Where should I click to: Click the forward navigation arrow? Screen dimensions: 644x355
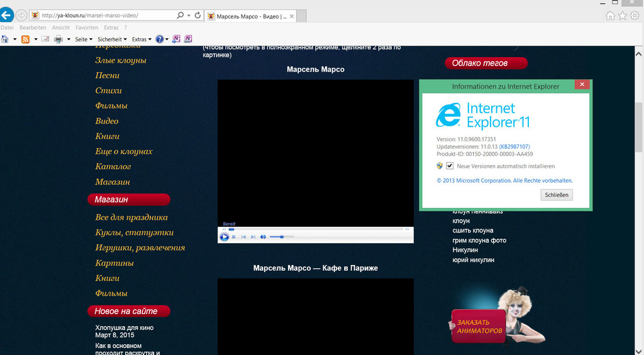point(21,16)
